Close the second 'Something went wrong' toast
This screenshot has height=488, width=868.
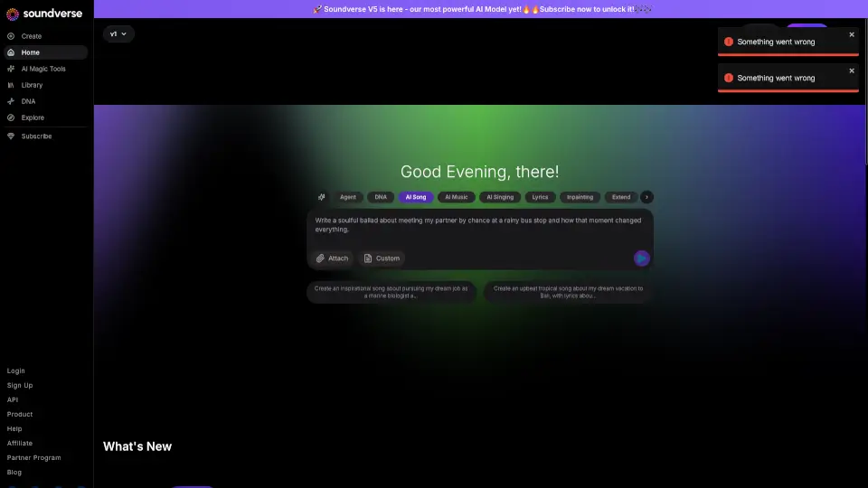pyautogui.click(x=852, y=70)
